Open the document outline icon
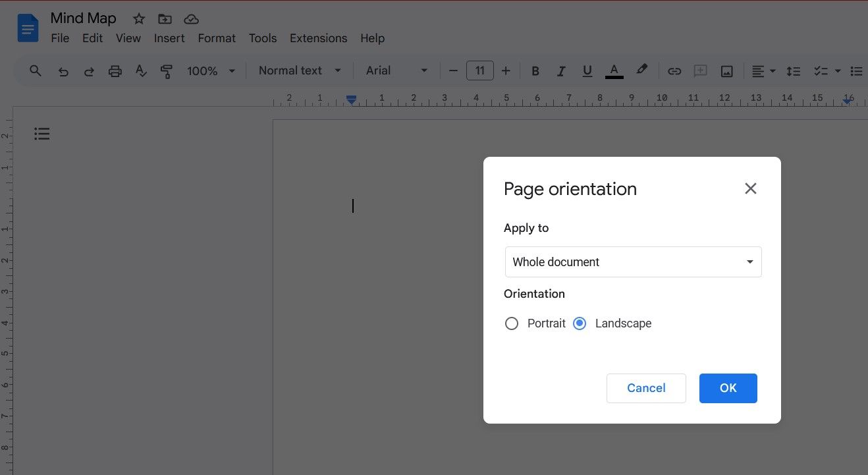Viewport: 868px width, 475px height. click(41, 134)
